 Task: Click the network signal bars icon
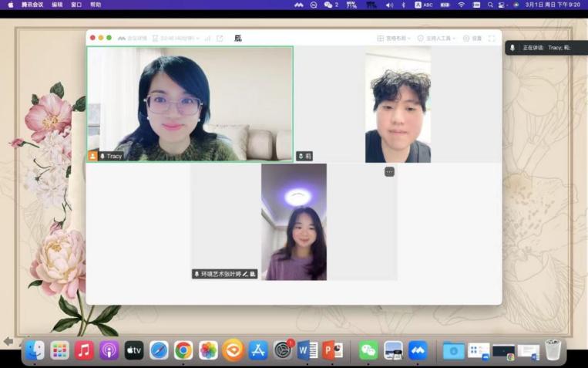click(x=208, y=39)
